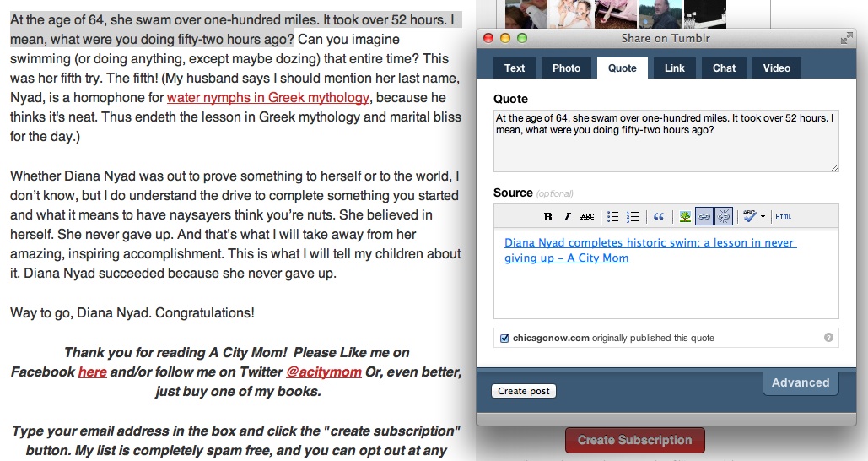This screenshot has height=461, width=868.
Task: Minimize the Share on Tumblr window
Action: [x=504, y=38]
